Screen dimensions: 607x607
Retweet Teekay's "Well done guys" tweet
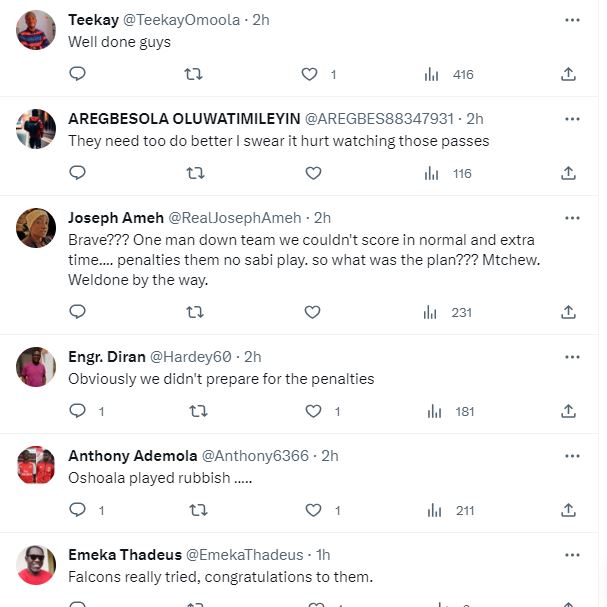195,74
